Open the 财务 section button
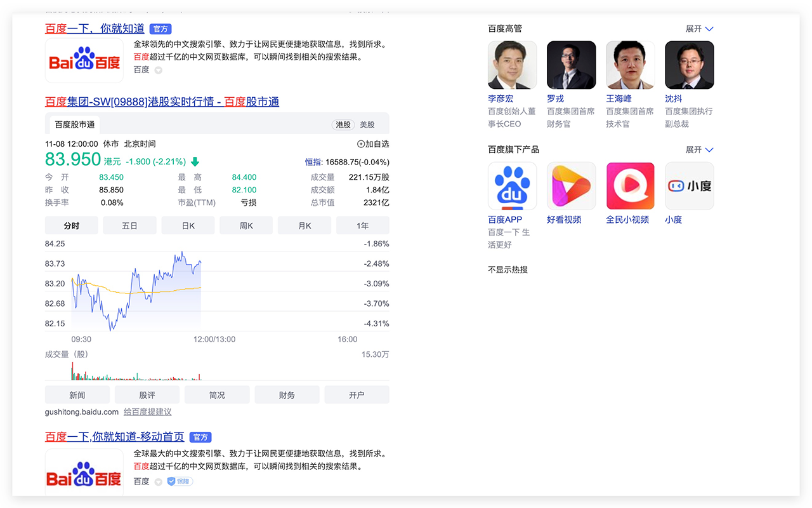 (287, 394)
